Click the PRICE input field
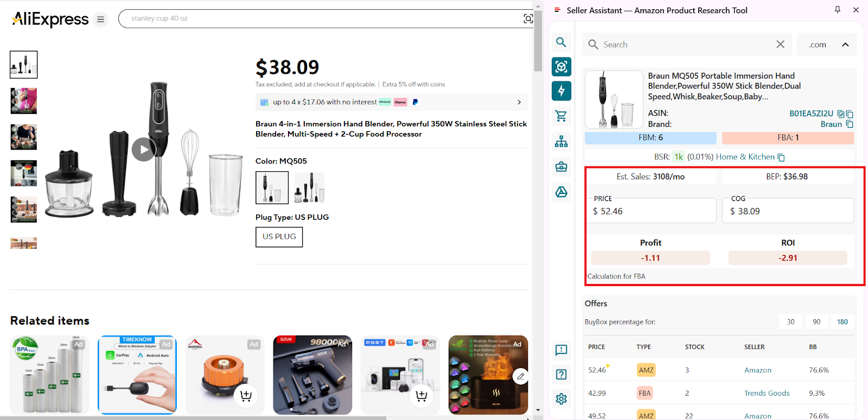This screenshot has width=868, height=420. (x=650, y=211)
